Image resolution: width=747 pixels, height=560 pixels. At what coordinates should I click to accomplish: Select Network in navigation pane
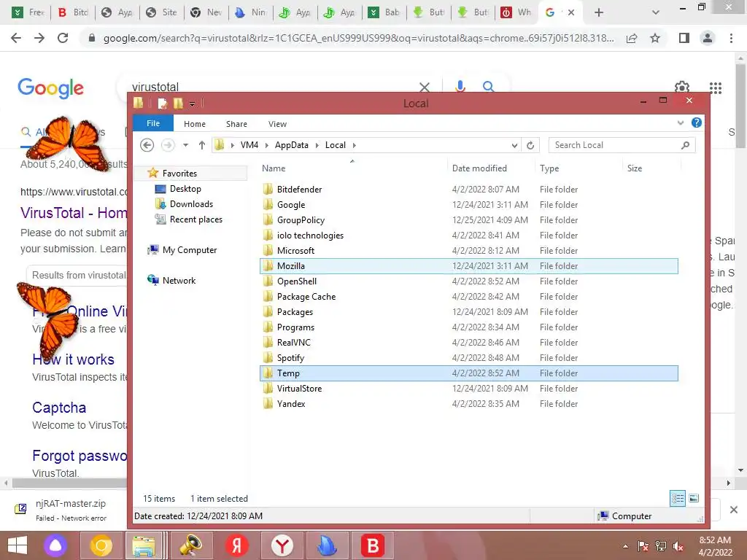179,281
